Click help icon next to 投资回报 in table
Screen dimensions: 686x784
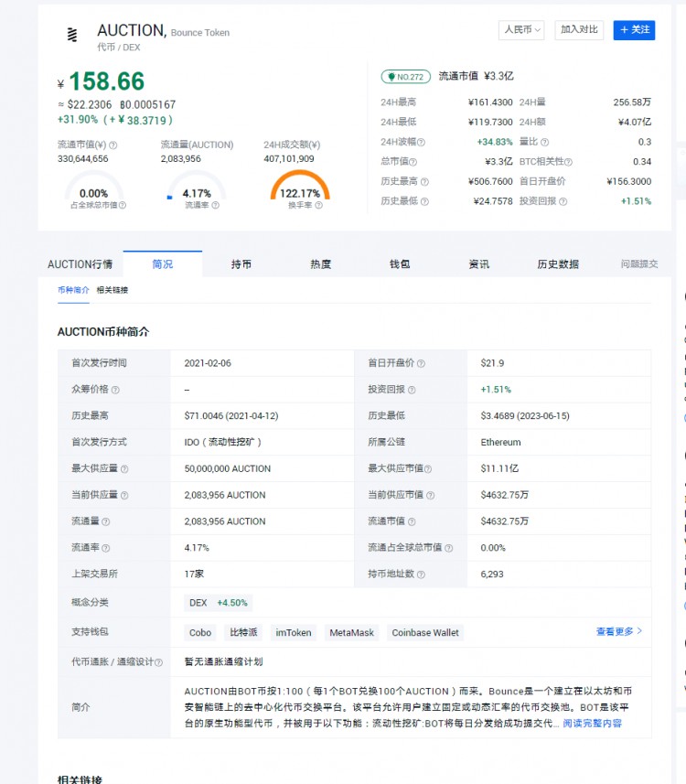[x=412, y=390]
